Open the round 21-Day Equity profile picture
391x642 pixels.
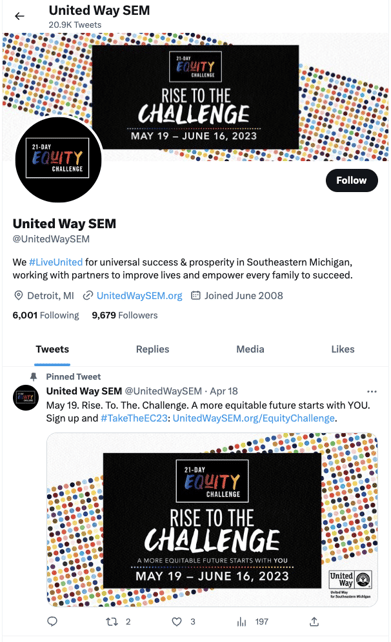tap(58, 160)
